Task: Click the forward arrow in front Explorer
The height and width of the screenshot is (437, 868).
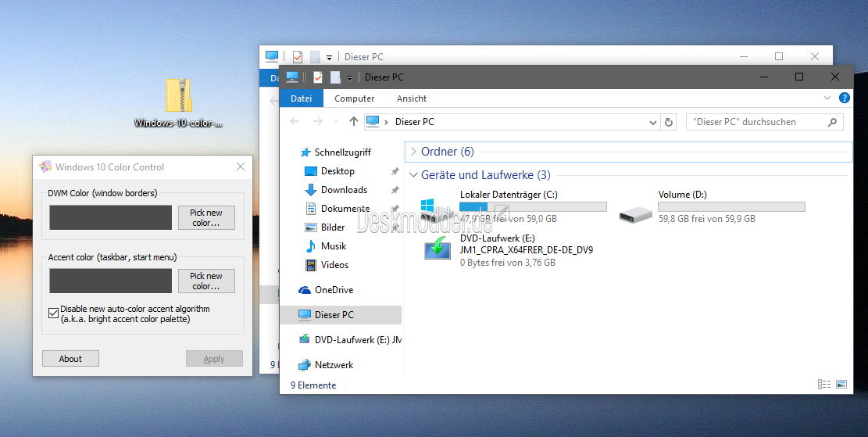Action: coord(317,122)
